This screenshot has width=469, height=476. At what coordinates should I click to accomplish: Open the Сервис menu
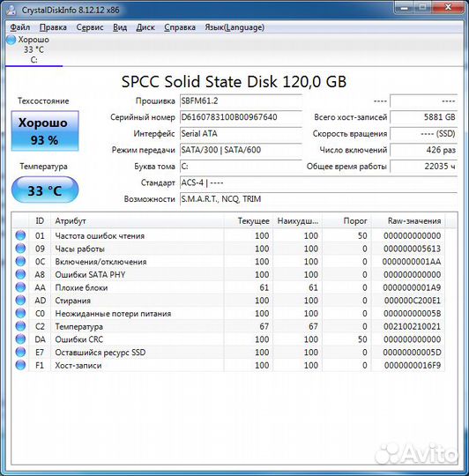90,27
